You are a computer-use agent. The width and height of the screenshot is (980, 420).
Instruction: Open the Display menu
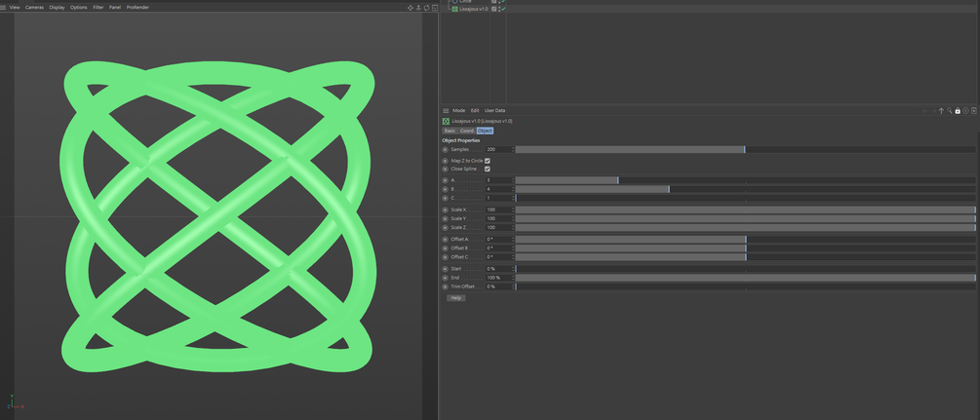point(57,8)
